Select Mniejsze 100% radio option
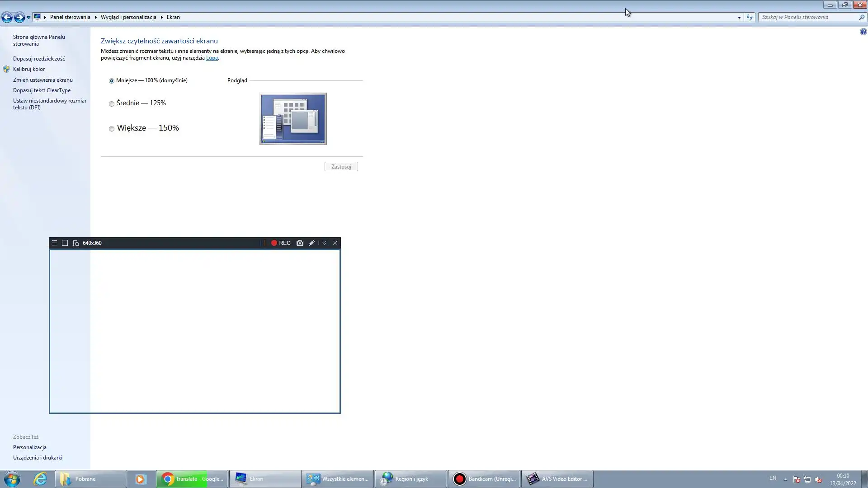 tap(112, 81)
